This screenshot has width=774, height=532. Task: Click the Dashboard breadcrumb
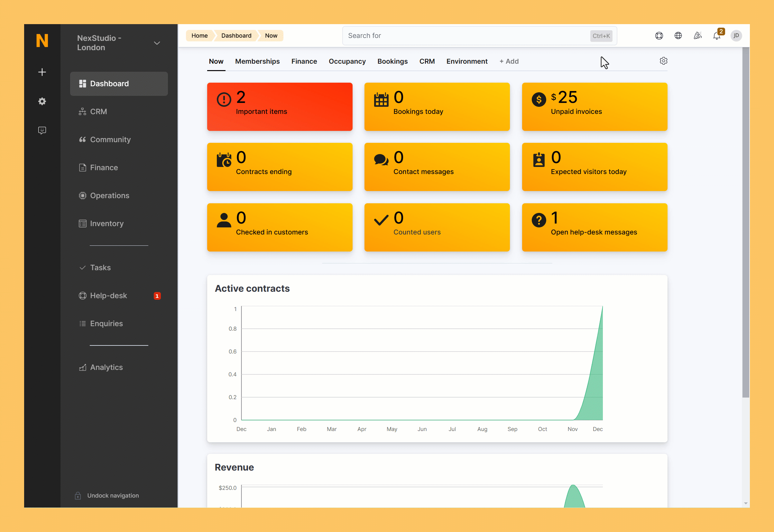[x=236, y=36]
